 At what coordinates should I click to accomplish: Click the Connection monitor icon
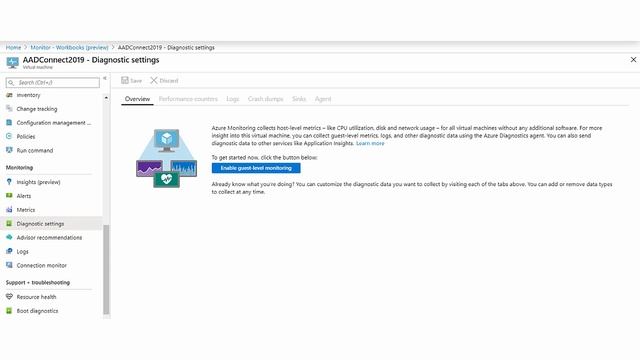tap(9, 265)
